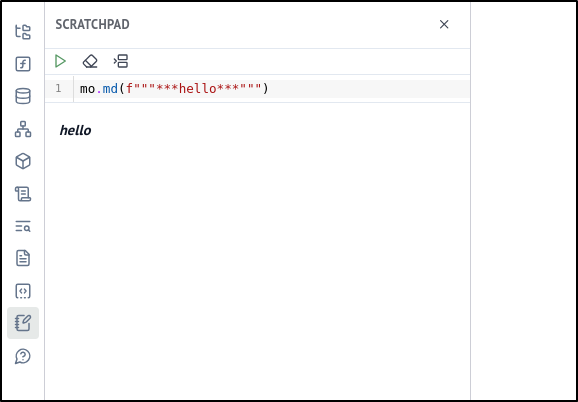Viewport: 578px width, 402px height.
Task: Click the SCRATCHPAD panel title
Action: point(93,24)
